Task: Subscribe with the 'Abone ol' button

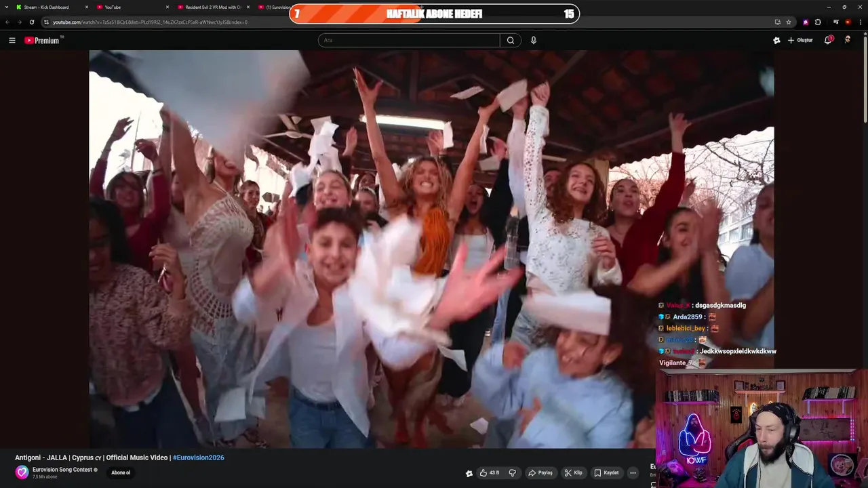Action: [121, 472]
